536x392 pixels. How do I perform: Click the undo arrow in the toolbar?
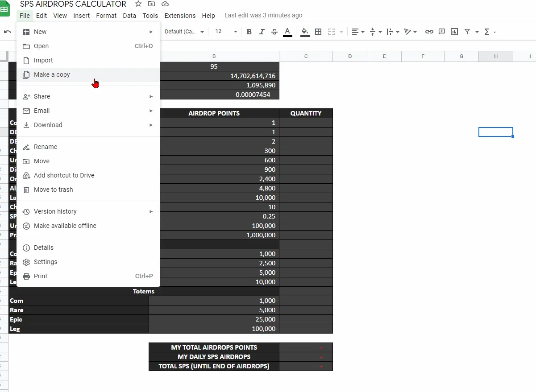click(x=8, y=32)
